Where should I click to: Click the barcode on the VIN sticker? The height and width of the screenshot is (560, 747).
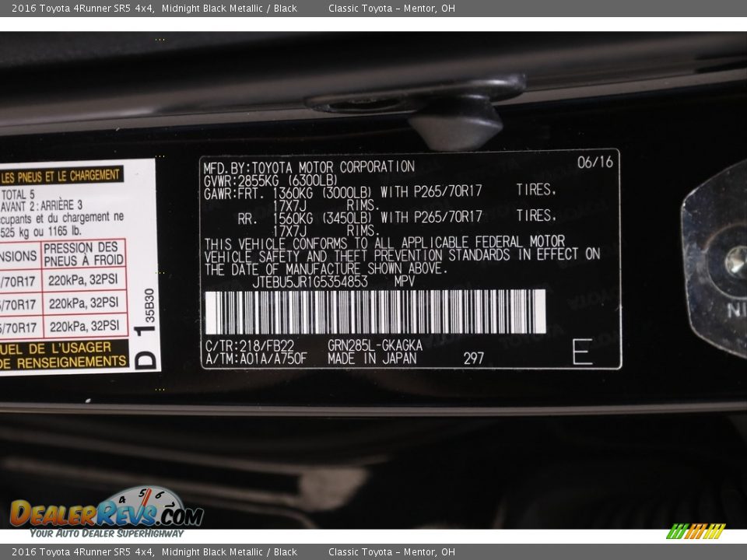(374, 312)
